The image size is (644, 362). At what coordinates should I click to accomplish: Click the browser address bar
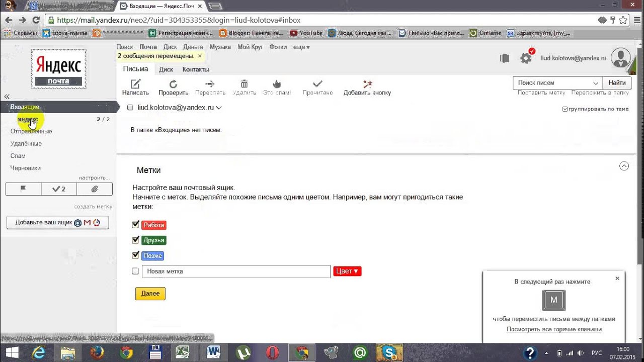click(322, 20)
